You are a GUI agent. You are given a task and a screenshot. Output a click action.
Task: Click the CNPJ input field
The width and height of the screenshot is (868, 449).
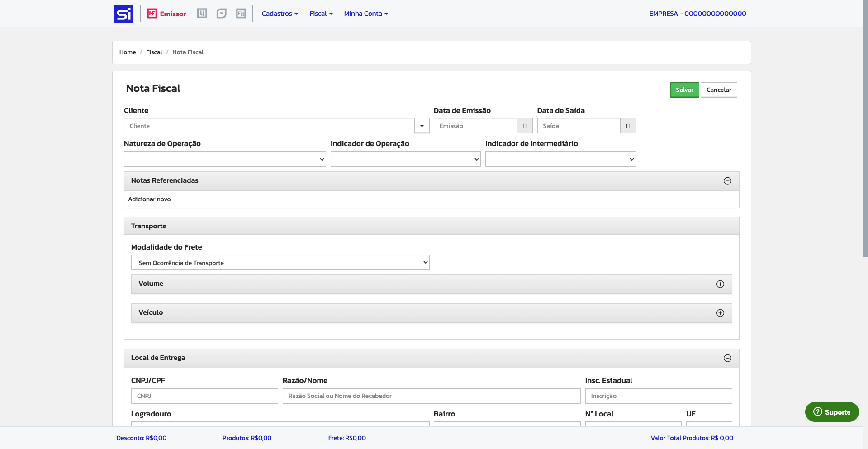click(x=204, y=396)
